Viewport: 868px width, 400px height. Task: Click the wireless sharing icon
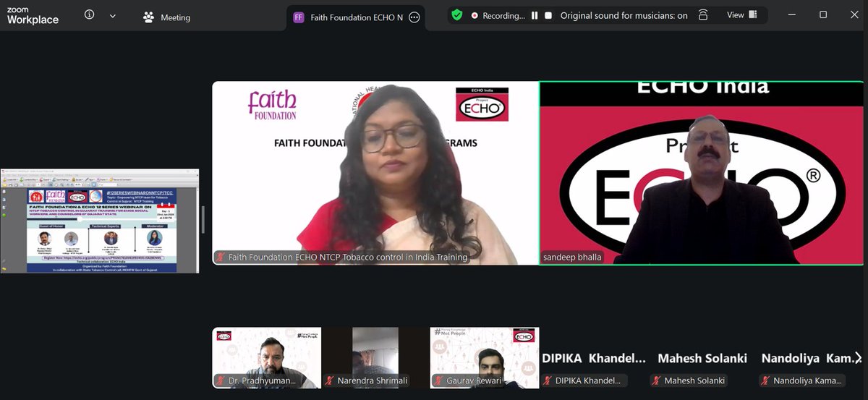tap(703, 15)
